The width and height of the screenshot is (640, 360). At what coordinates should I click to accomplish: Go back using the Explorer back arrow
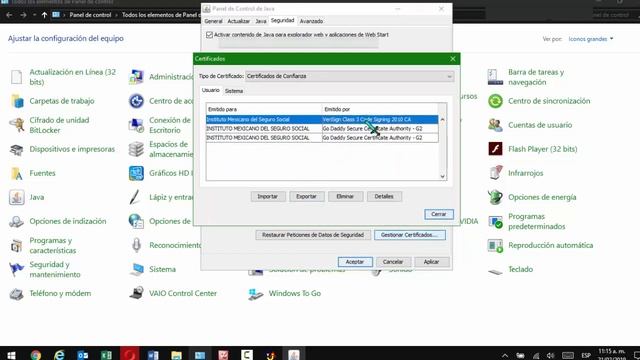(9, 15)
